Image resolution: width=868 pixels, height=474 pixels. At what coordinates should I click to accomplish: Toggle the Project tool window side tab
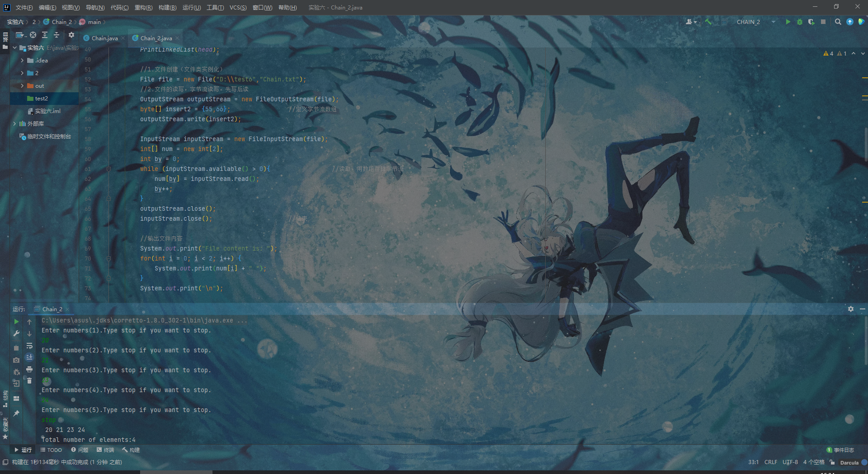[x=5, y=41]
